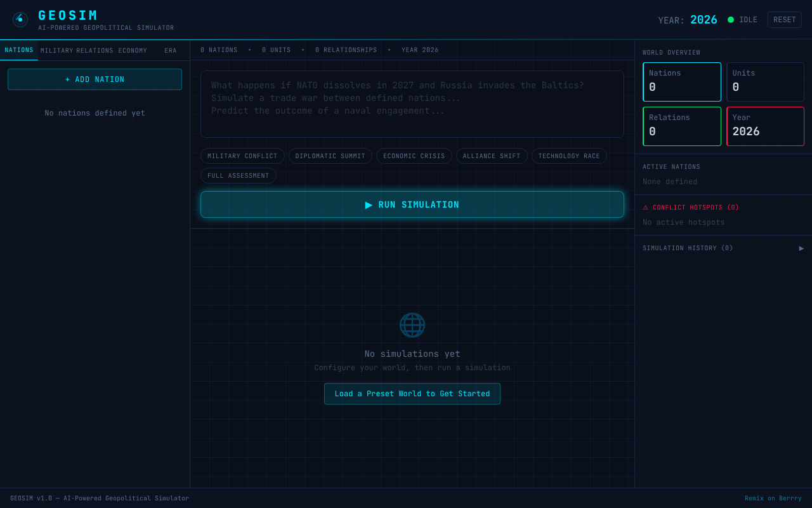Click 'Load a Preset World to Get Started'
The height and width of the screenshot is (508, 812).
[x=412, y=393]
